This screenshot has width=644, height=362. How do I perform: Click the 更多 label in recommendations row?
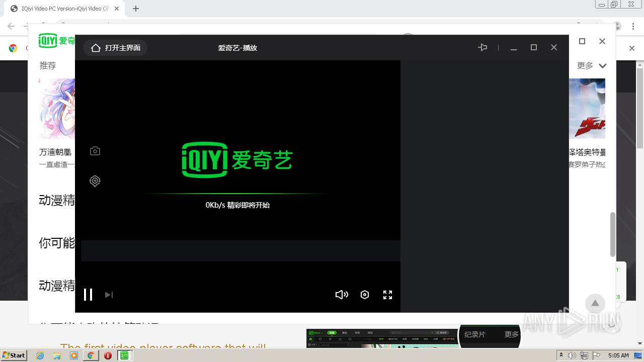click(585, 65)
